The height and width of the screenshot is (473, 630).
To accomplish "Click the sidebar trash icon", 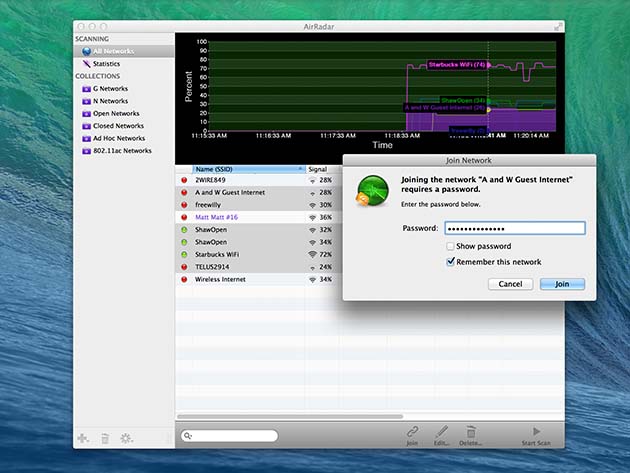I will (x=105, y=438).
